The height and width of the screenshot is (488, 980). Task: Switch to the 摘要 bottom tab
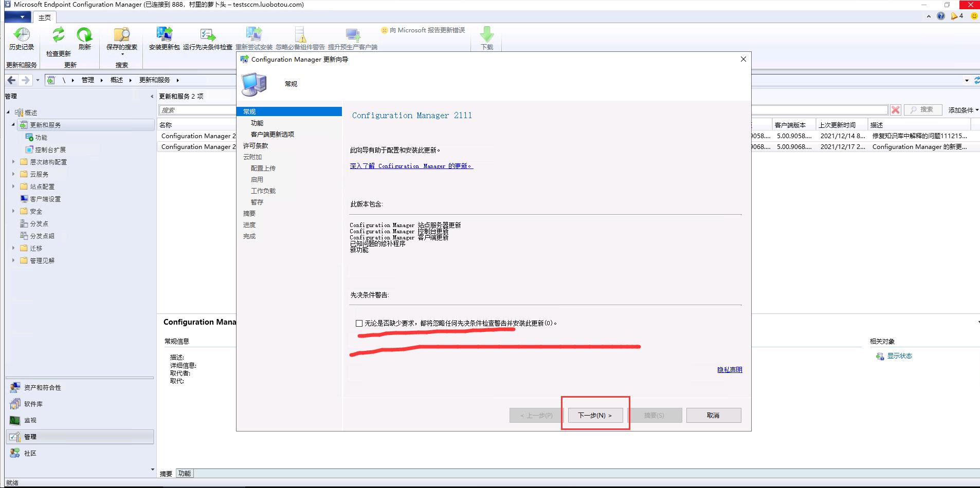click(166, 474)
